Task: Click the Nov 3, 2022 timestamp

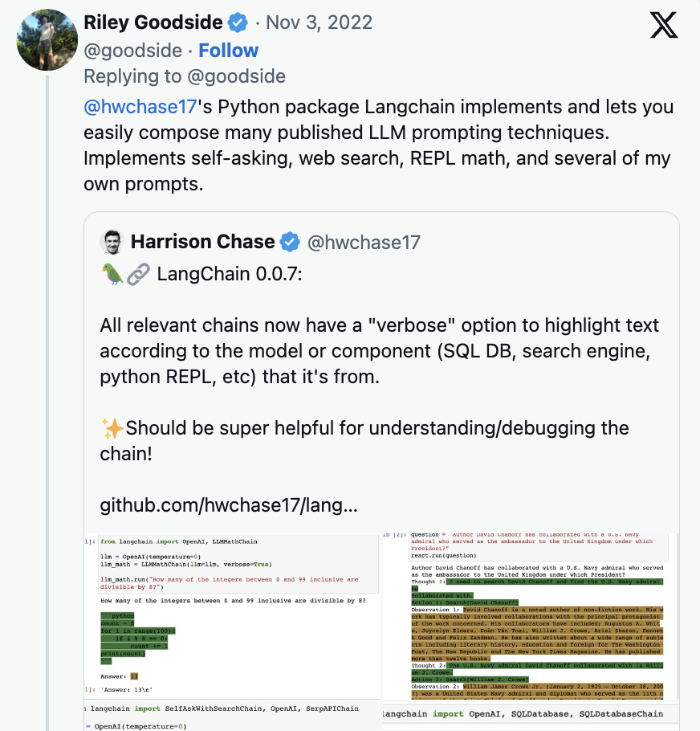Action: pos(319,22)
